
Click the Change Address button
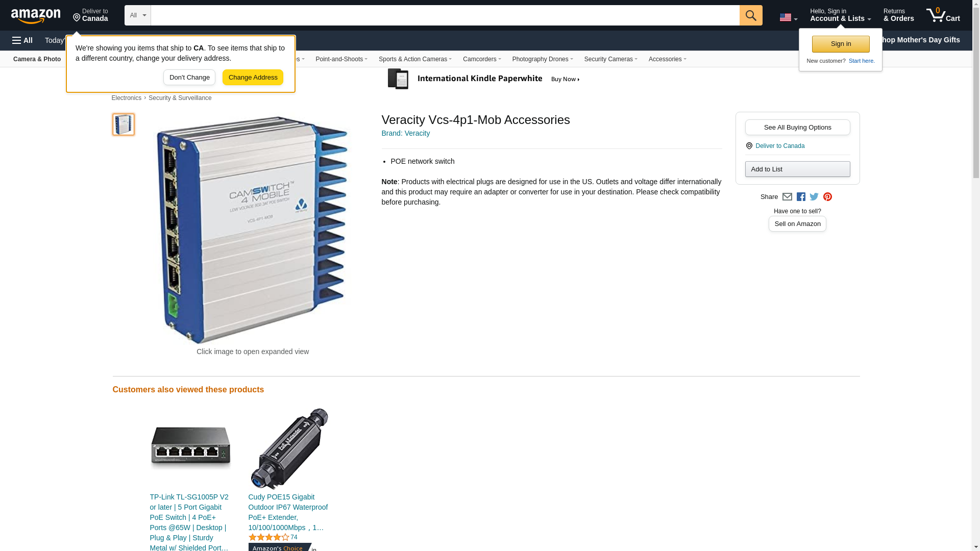click(253, 78)
